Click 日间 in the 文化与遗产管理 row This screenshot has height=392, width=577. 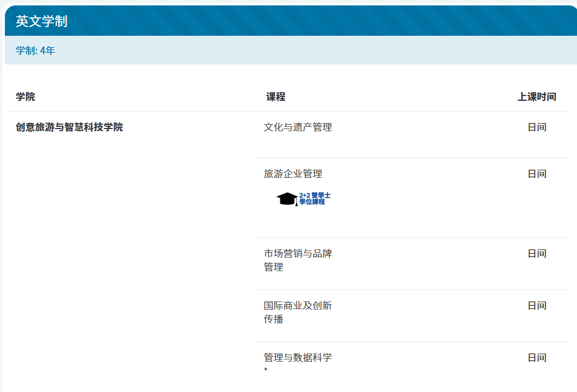(537, 127)
